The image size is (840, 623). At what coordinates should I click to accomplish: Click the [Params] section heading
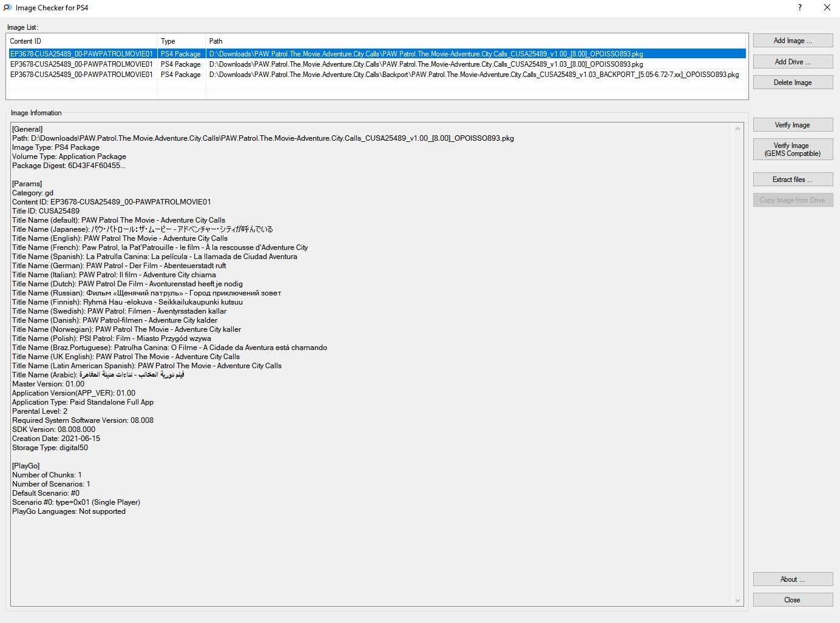pyautogui.click(x=27, y=184)
